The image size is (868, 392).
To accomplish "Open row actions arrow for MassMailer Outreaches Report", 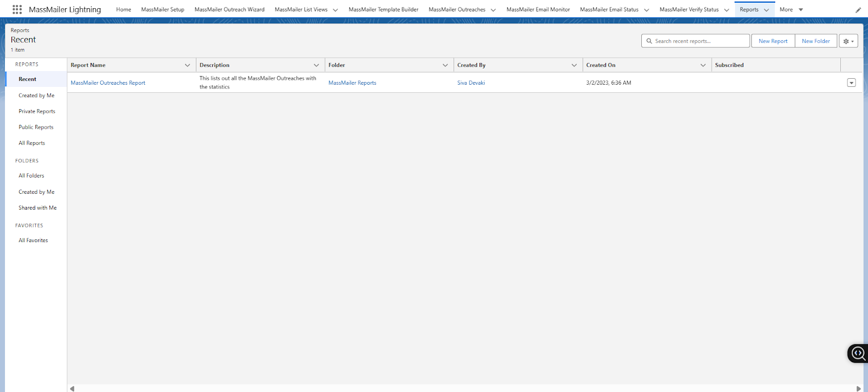I will tap(851, 83).
